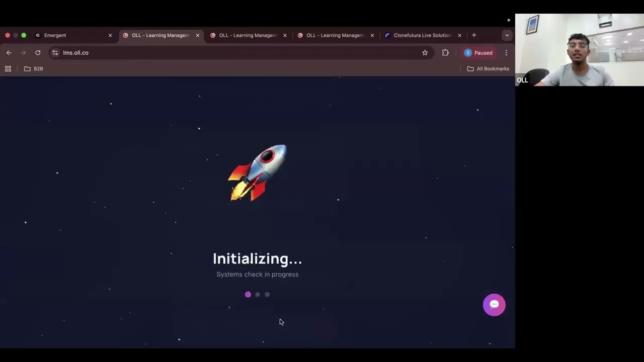Expand the tab search dropdown arrow
Image resolution: width=644 pixels, height=362 pixels.
pos(507,35)
